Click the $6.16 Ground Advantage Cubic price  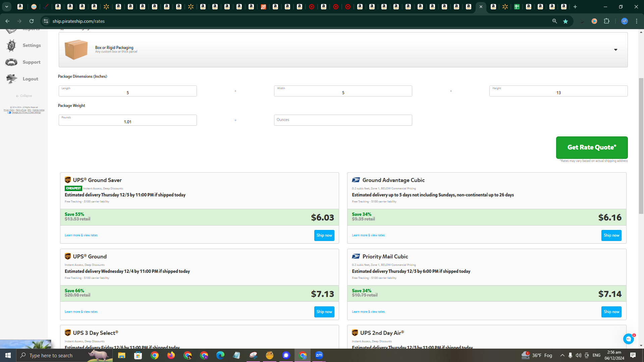(610, 218)
